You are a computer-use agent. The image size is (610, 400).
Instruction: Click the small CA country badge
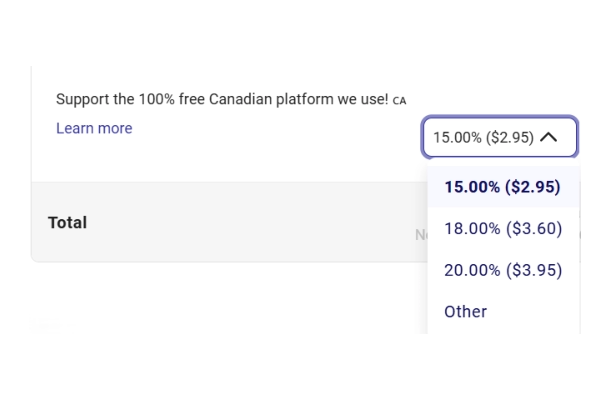pyautogui.click(x=400, y=101)
